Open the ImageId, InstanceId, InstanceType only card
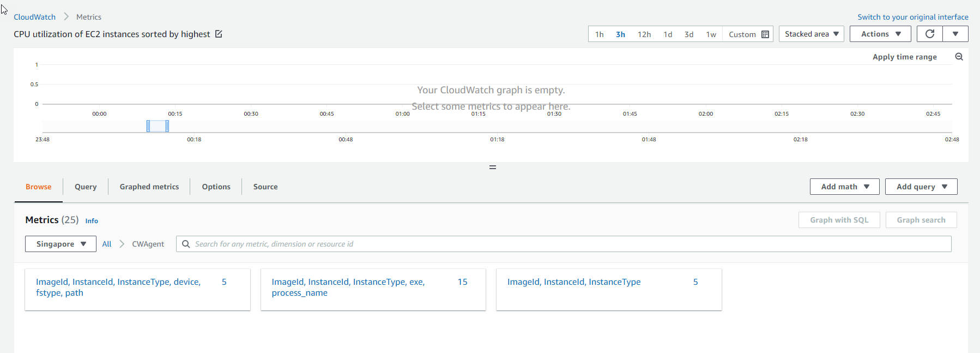980x353 pixels. pos(609,290)
